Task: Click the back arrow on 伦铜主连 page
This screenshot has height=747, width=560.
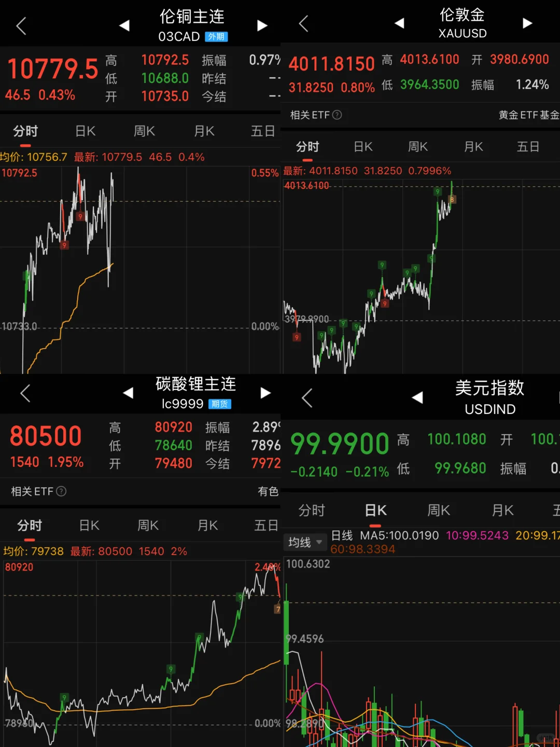Action: 22,25
